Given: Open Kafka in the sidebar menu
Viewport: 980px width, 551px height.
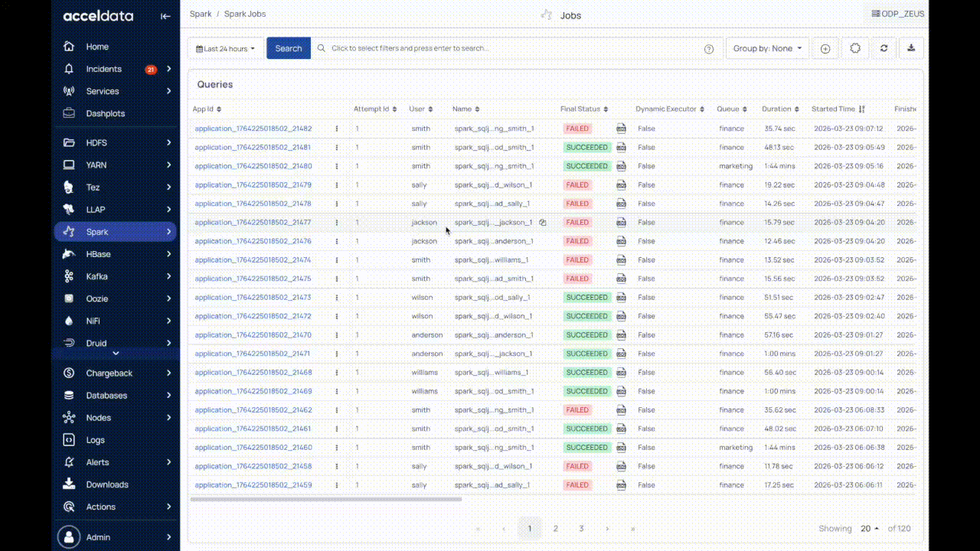Looking at the screenshot, I should click(97, 276).
